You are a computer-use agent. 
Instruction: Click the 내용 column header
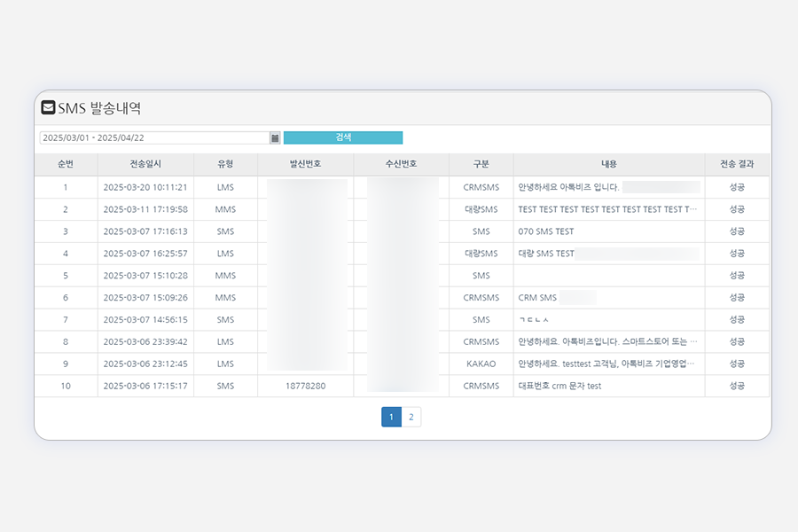(x=609, y=164)
